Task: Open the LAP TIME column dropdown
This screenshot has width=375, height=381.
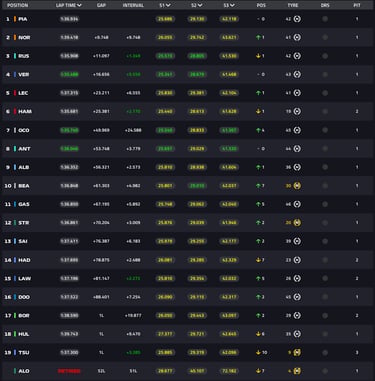Action: pos(79,5)
